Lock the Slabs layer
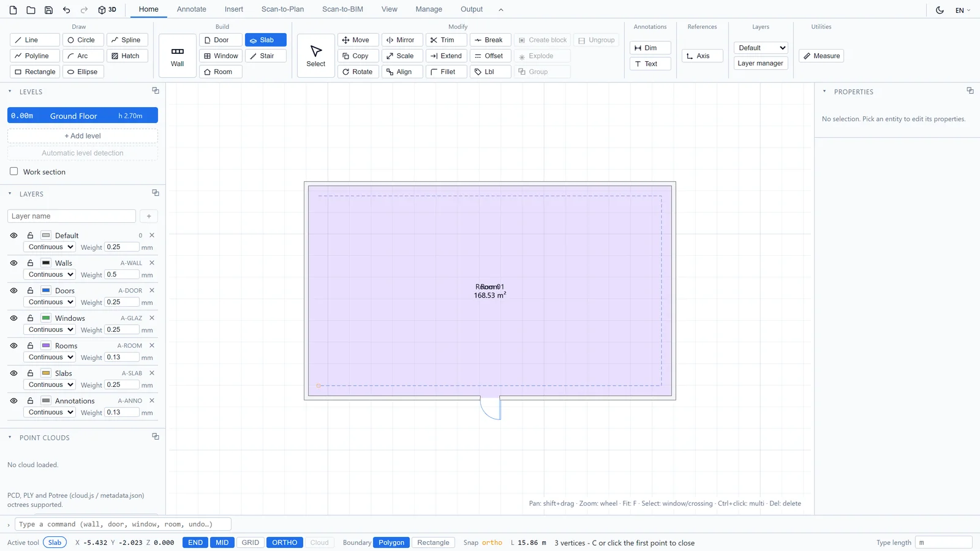This screenshot has width=980, height=551. (30, 373)
